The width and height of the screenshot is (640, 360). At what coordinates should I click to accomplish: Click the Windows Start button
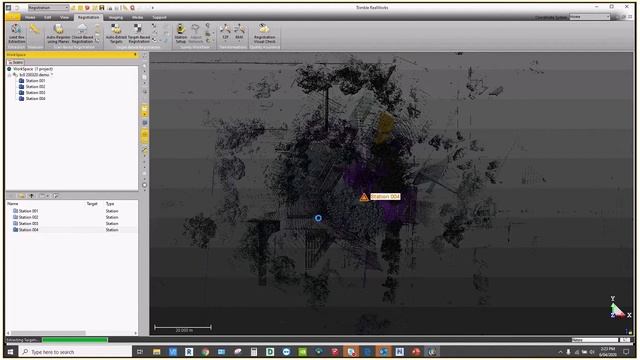pyautogui.click(x=11, y=352)
